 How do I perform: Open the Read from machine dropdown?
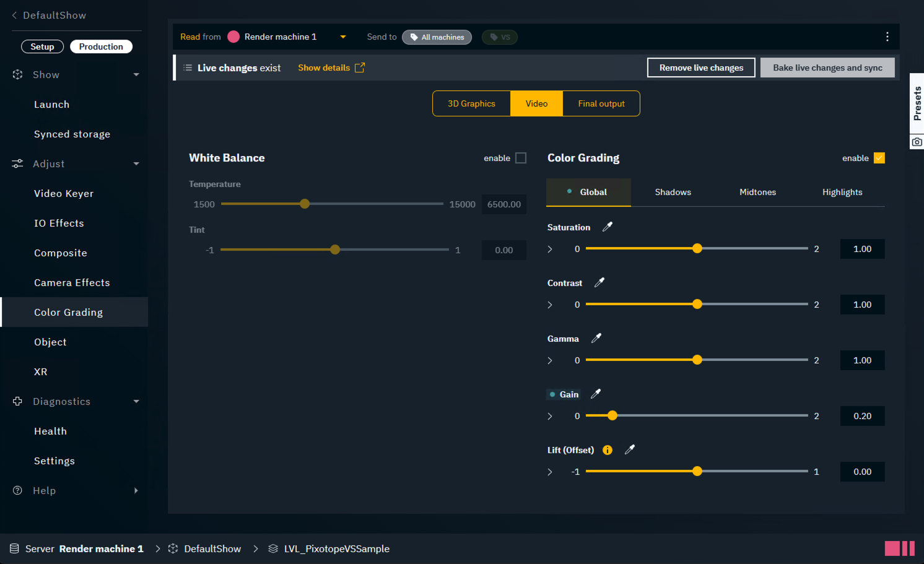(342, 37)
